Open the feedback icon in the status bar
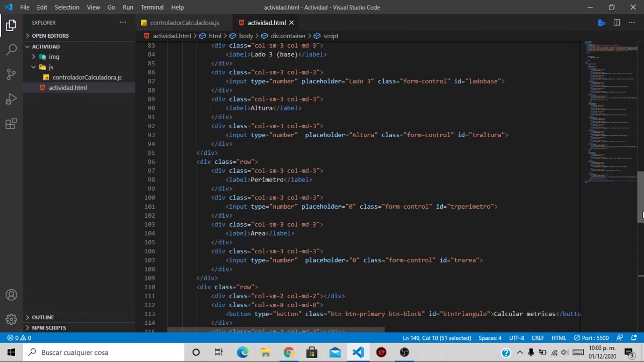644x362 pixels. click(620, 338)
